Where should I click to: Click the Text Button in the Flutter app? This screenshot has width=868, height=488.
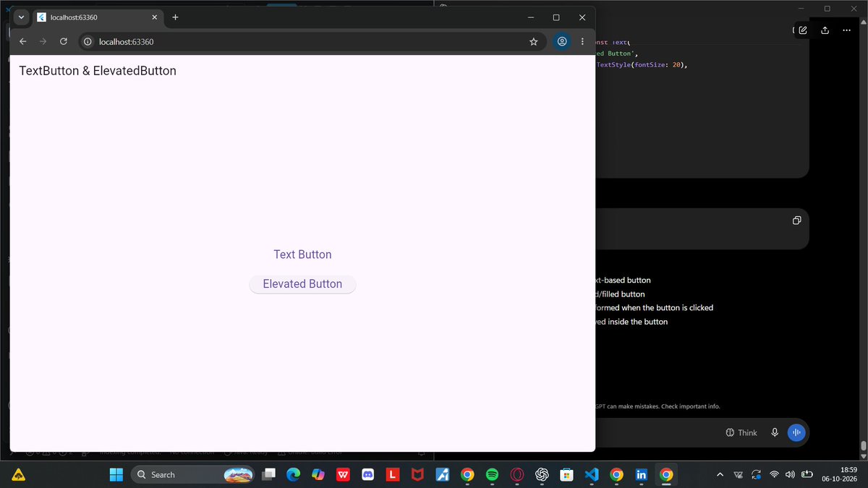302,254
